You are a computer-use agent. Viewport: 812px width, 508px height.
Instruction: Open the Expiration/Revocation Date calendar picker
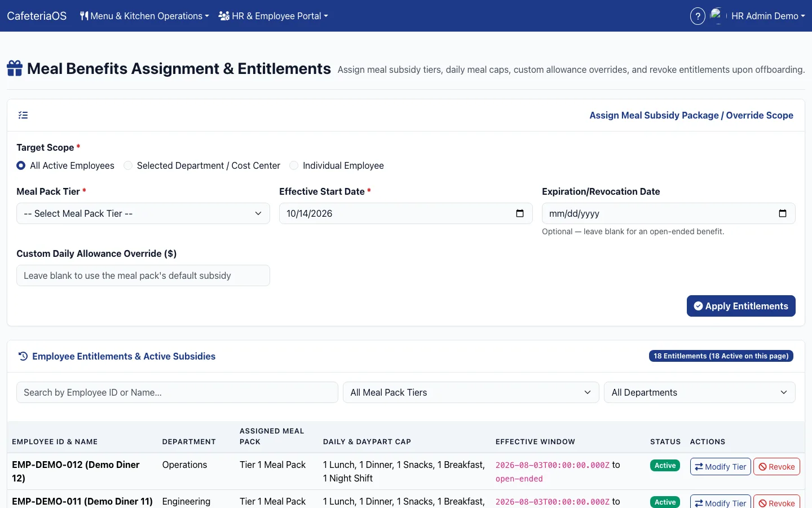tap(783, 213)
